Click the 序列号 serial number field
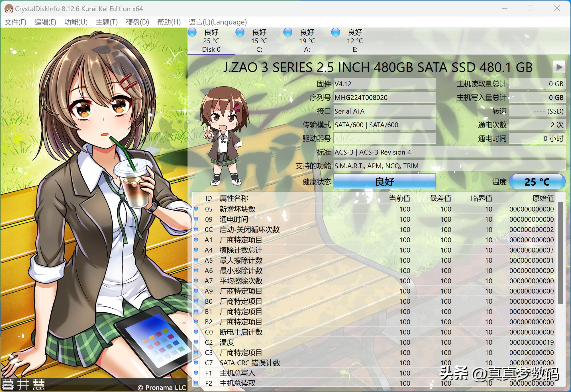The height and width of the screenshot is (392, 571). [384, 97]
